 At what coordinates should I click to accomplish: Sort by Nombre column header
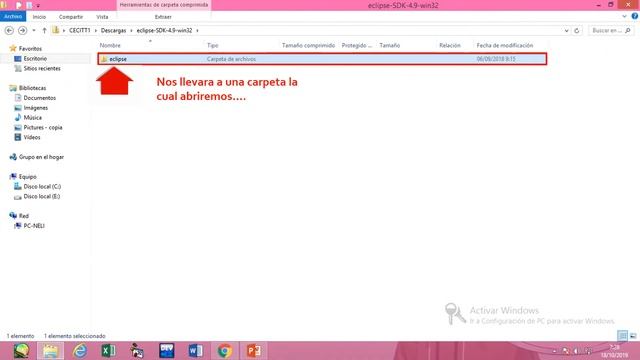point(110,45)
